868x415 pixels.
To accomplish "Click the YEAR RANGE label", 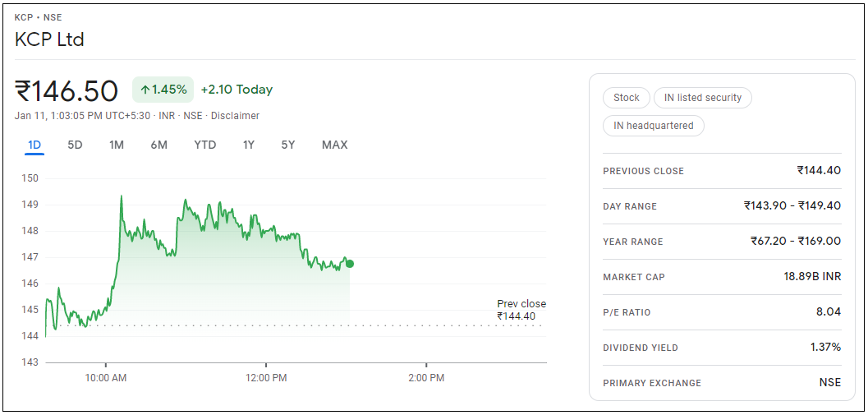I will tap(633, 242).
